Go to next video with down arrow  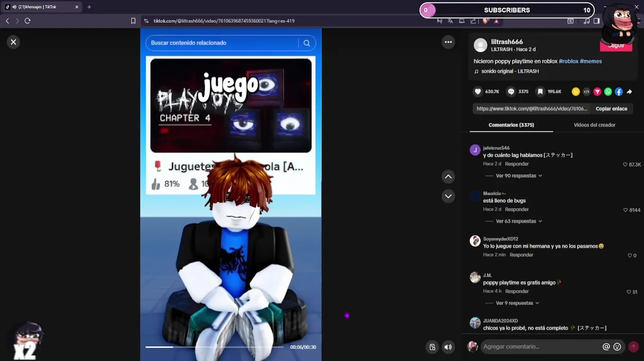pyautogui.click(x=448, y=196)
